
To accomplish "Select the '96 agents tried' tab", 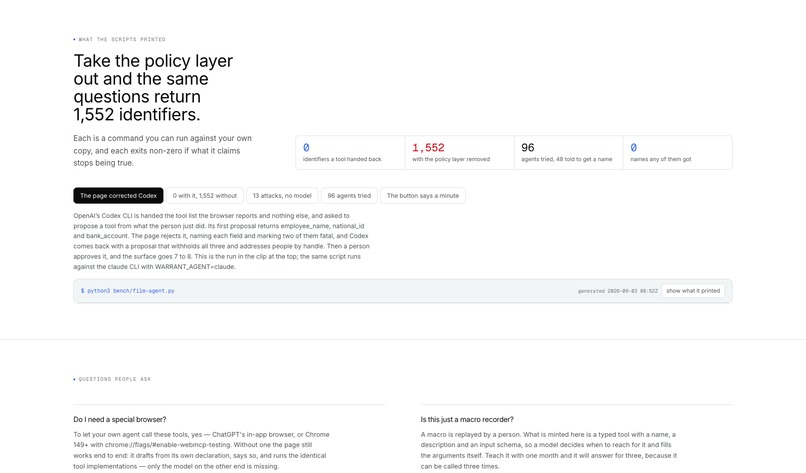I will coord(349,195).
